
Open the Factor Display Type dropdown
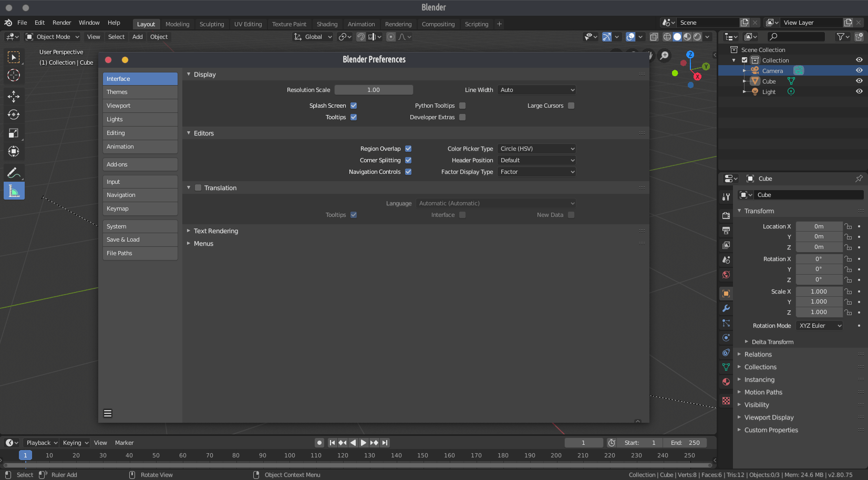tap(536, 172)
